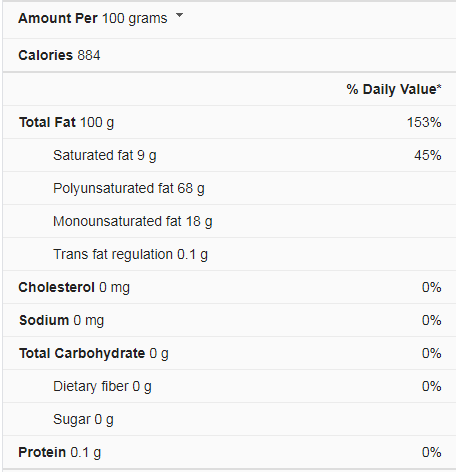456x472 pixels.
Task: Select the Total Carbohydrate 0 g row
Action: coord(229,353)
